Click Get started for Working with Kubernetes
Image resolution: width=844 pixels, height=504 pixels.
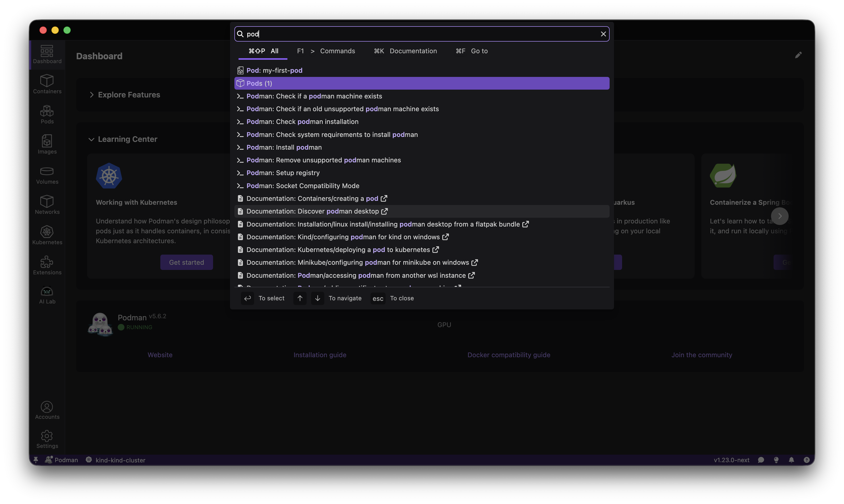point(187,262)
